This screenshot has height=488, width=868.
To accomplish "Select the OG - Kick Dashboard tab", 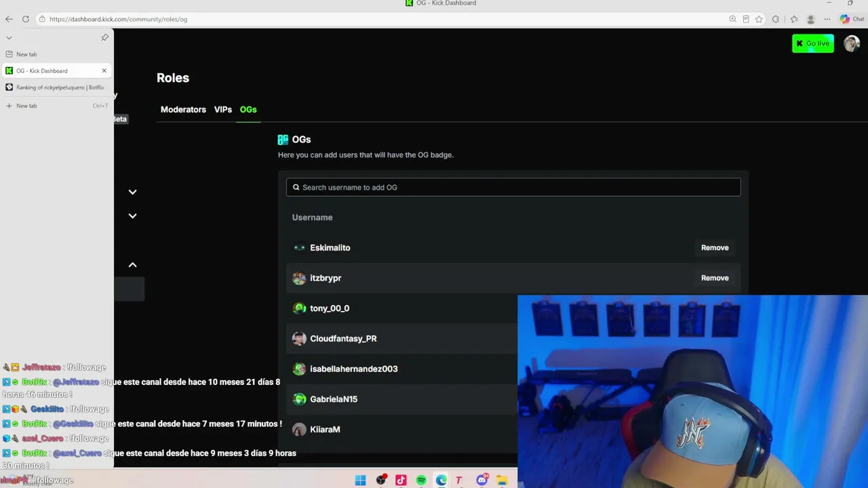I will (x=52, y=70).
